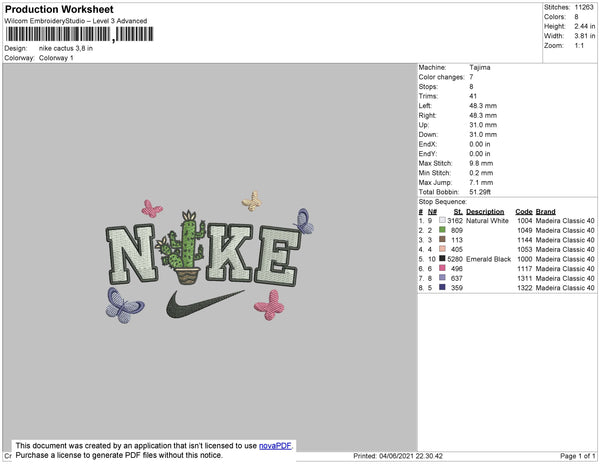Click the brown thread swatch in row 3
600x464 pixels.
(442, 239)
